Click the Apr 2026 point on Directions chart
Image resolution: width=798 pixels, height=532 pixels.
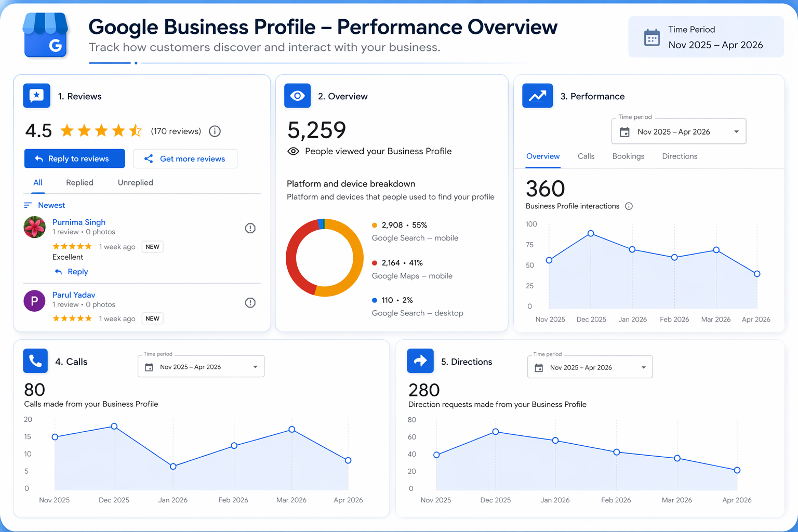(737, 470)
